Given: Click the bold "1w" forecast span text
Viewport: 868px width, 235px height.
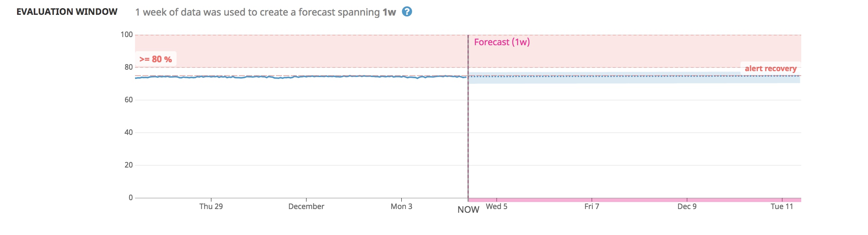Looking at the screenshot, I should click(x=389, y=12).
